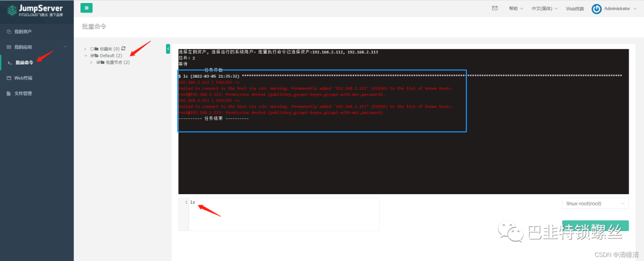Click the green run button under system user

(x=595, y=226)
